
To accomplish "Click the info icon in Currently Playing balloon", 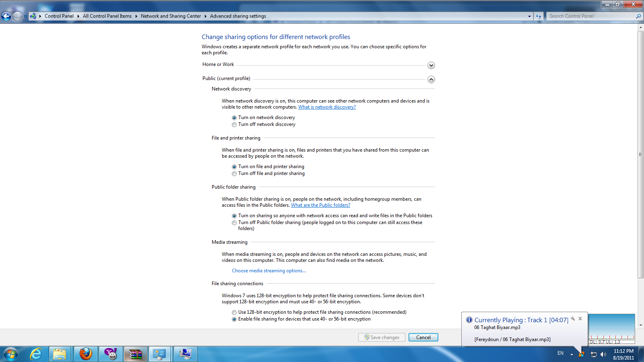I will (469, 320).
